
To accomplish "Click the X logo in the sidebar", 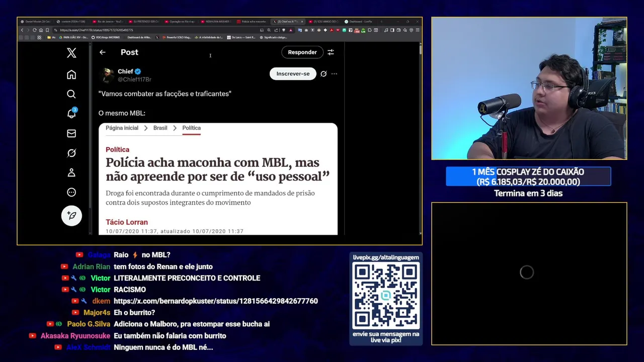I will 71,53.
